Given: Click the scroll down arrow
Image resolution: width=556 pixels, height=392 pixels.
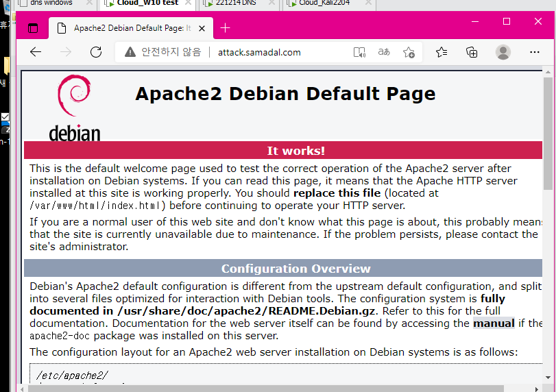Looking at the screenshot, I should click(548, 378).
